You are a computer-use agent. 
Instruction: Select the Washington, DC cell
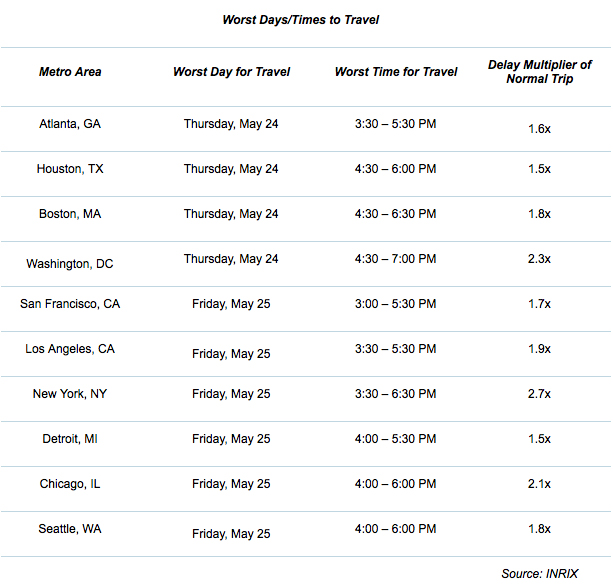coord(70,264)
